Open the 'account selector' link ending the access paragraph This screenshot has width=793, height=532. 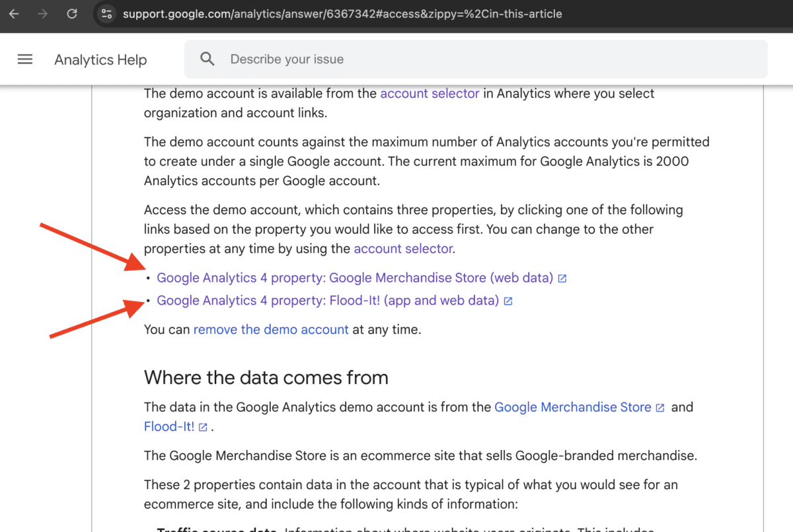403,248
